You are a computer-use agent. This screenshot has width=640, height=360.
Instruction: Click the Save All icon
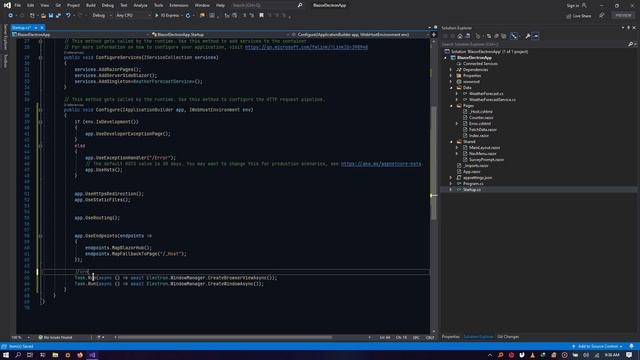pyautogui.click(x=58, y=16)
